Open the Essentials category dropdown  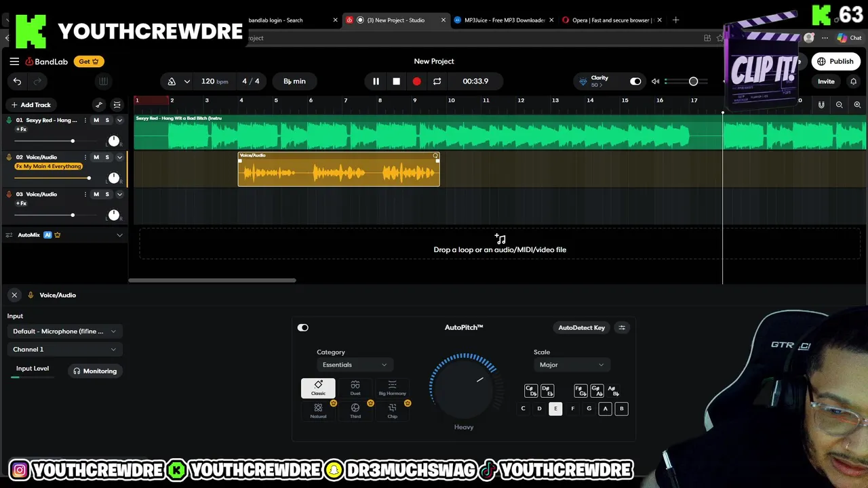[x=355, y=365]
